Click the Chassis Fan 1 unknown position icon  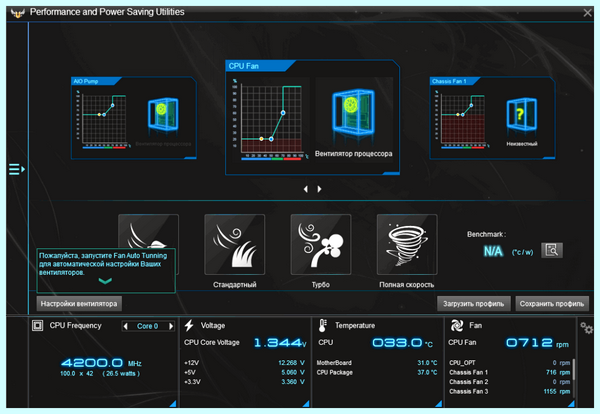coord(522,115)
